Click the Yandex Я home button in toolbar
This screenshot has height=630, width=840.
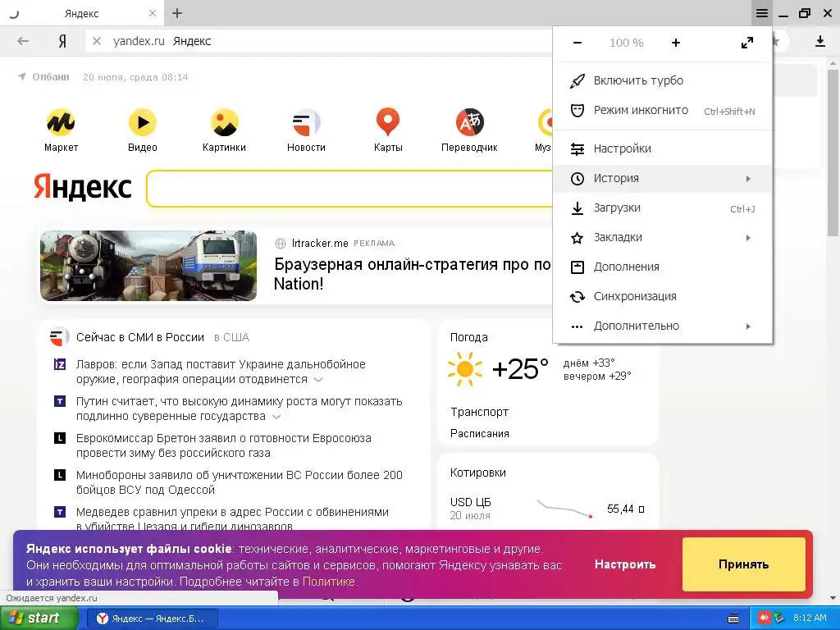coord(62,41)
